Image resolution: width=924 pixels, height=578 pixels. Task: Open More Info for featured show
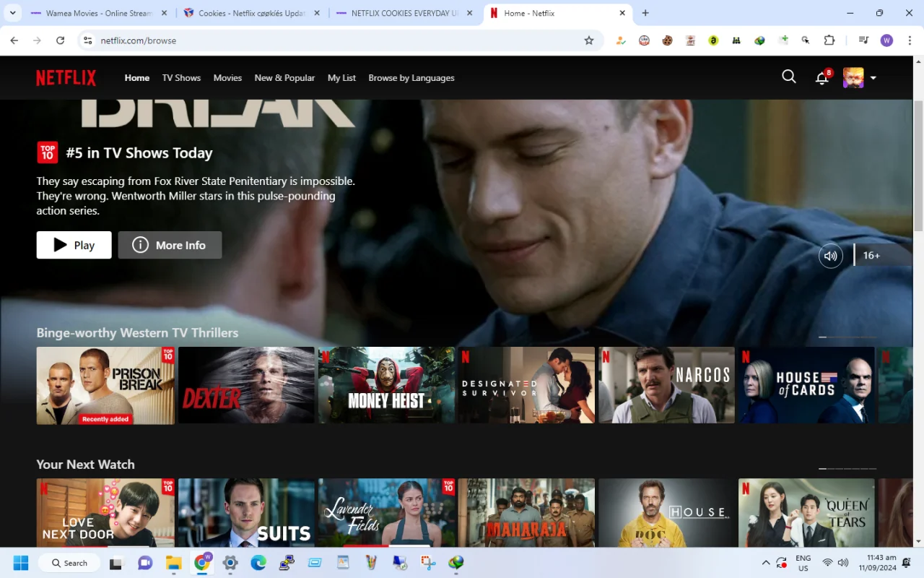170,245
